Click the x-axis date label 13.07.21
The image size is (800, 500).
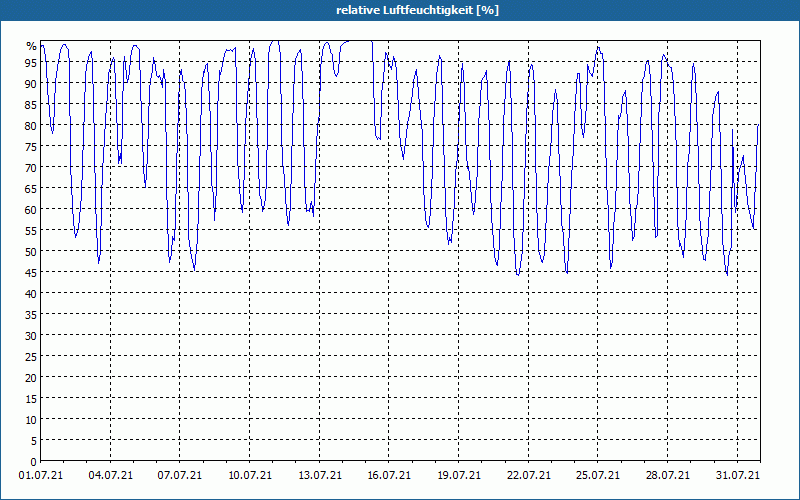coord(319,475)
